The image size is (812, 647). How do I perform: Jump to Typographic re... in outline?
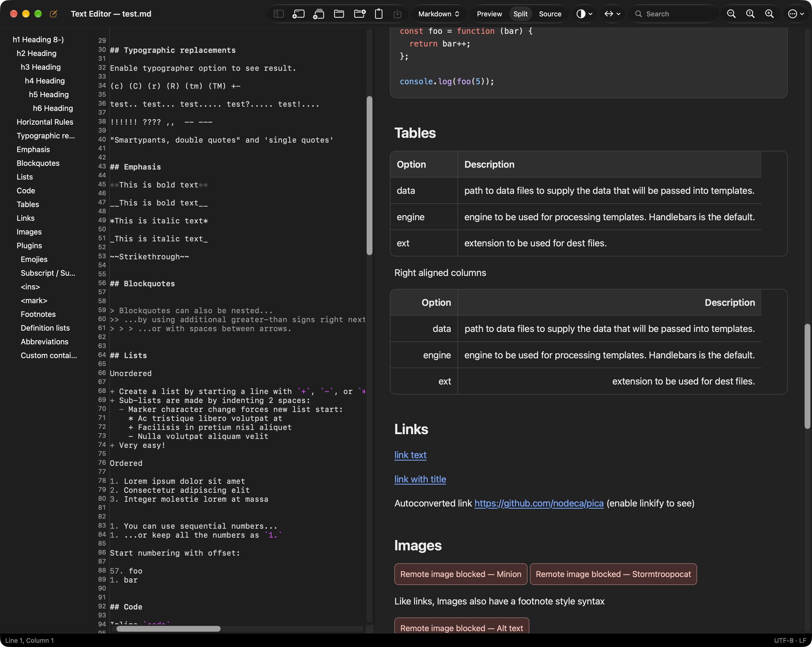(x=46, y=135)
